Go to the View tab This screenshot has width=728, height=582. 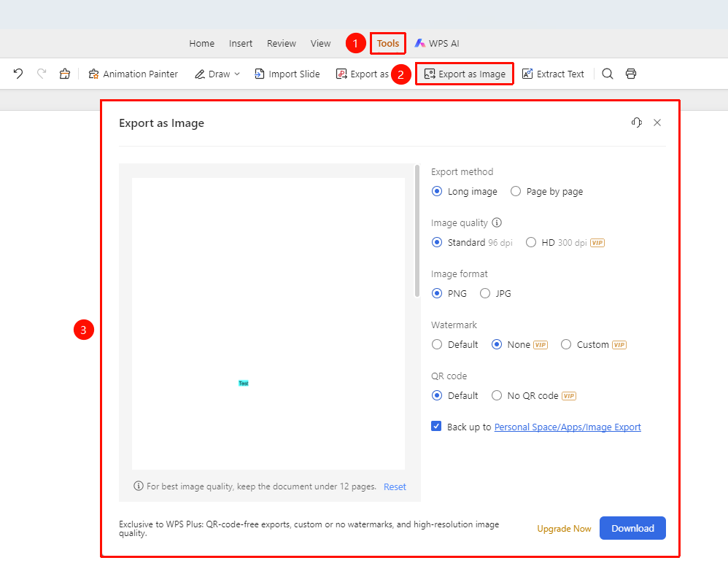(320, 43)
